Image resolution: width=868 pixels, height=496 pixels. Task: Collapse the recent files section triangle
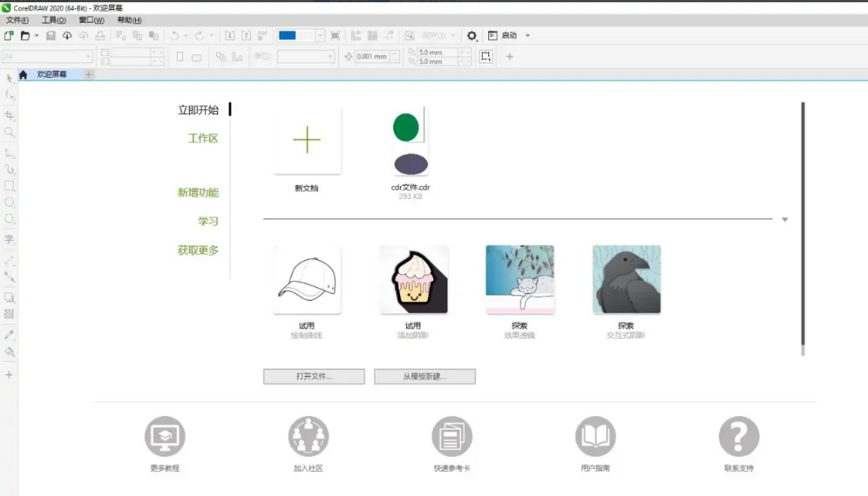coord(784,220)
